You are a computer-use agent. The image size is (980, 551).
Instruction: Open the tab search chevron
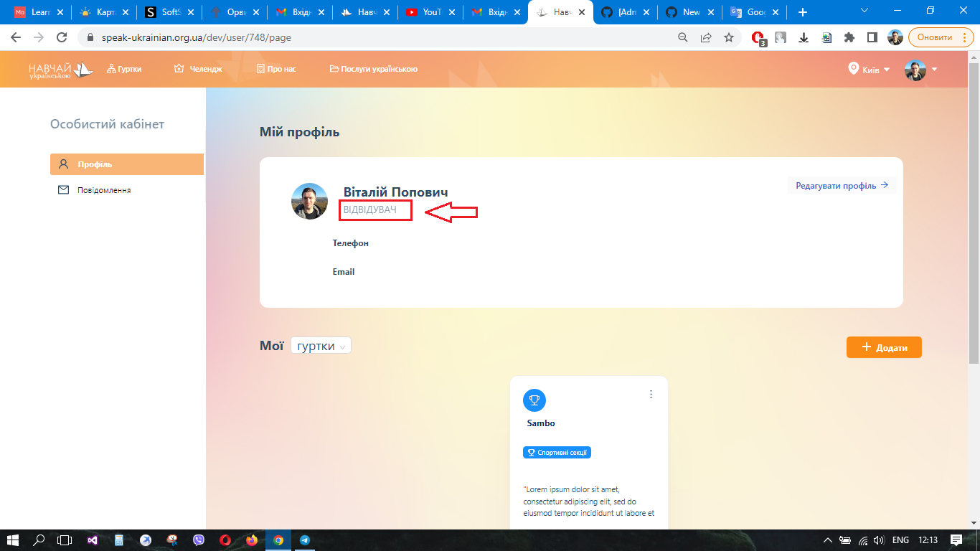coord(864,10)
